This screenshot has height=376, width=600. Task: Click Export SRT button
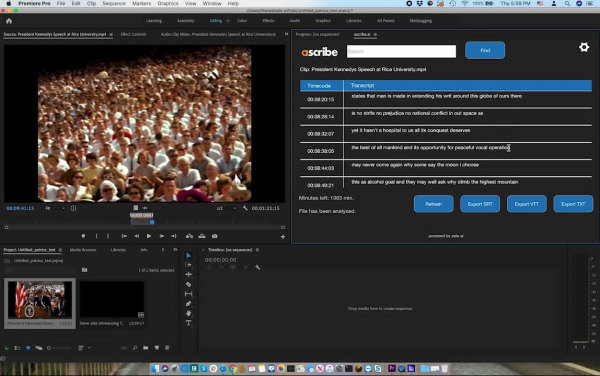pos(480,204)
